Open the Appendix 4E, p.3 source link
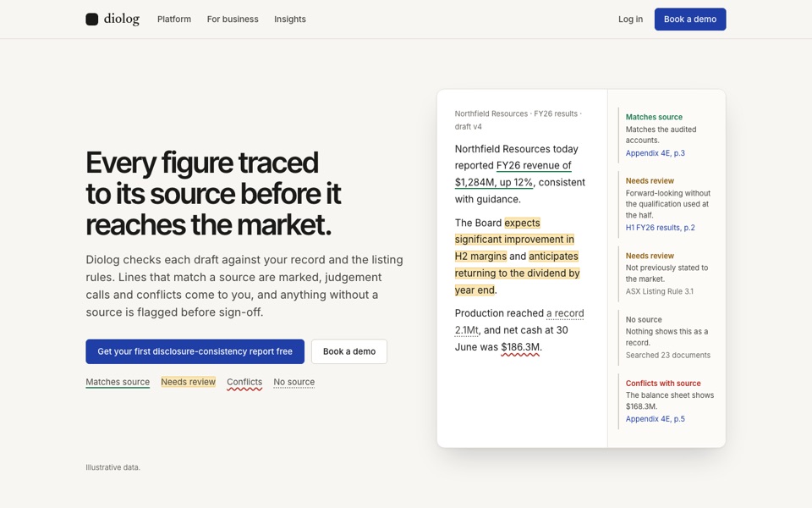This screenshot has height=508, width=812. click(655, 153)
